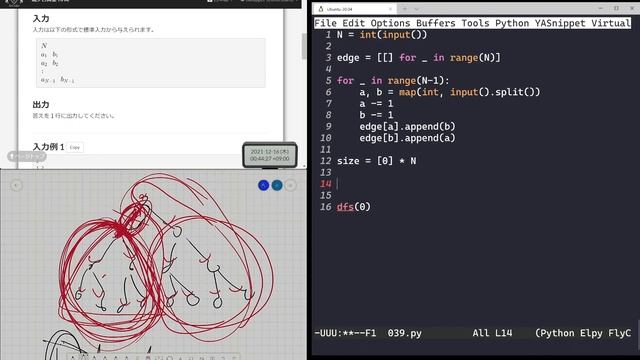
Task: Click the Copy button beside 入力例 1
Action: [x=75, y=147]
